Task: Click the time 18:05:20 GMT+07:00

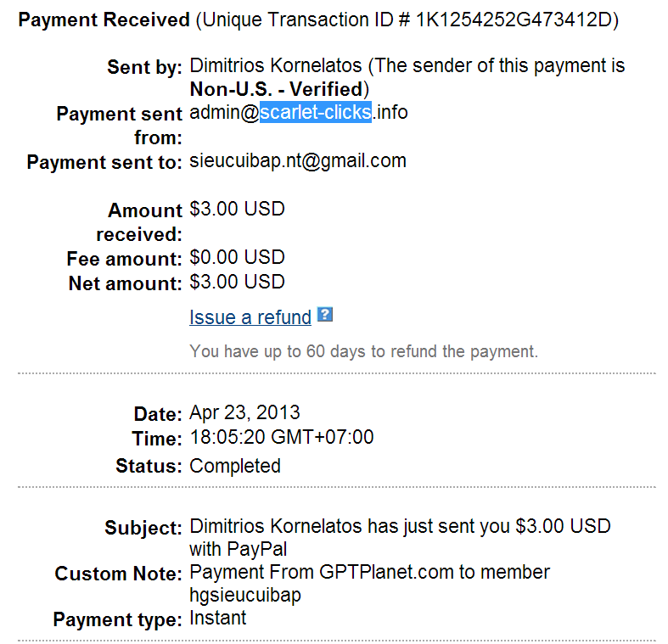Action: (282, 438)
